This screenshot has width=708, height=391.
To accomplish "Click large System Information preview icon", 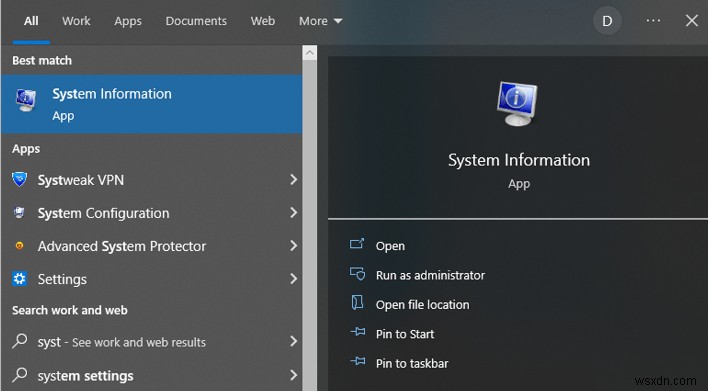I will (x=517, y=103).
